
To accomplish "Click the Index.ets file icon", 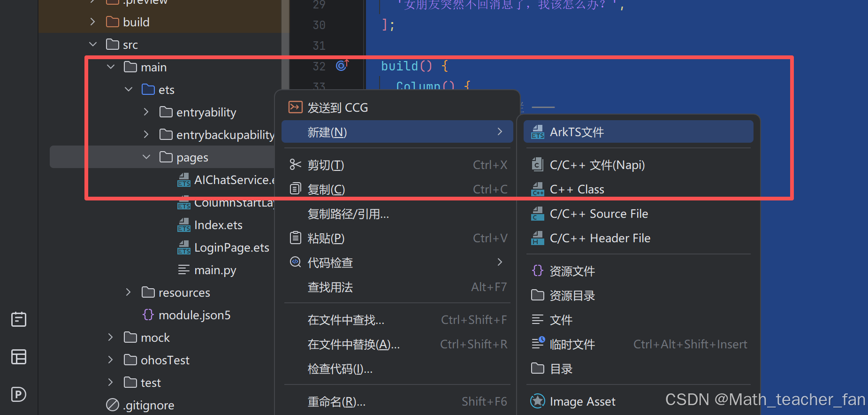I will (184, 225).
